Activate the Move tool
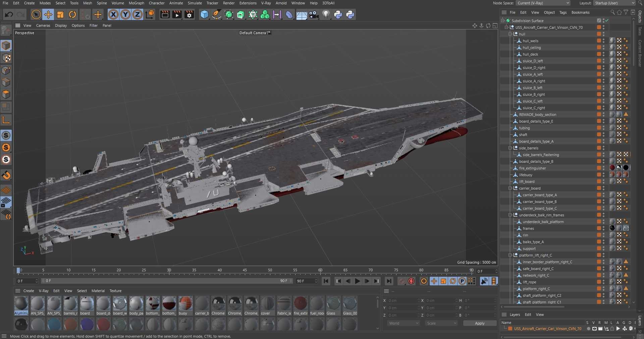Screen dimensions: 644x339 [48, 14]
